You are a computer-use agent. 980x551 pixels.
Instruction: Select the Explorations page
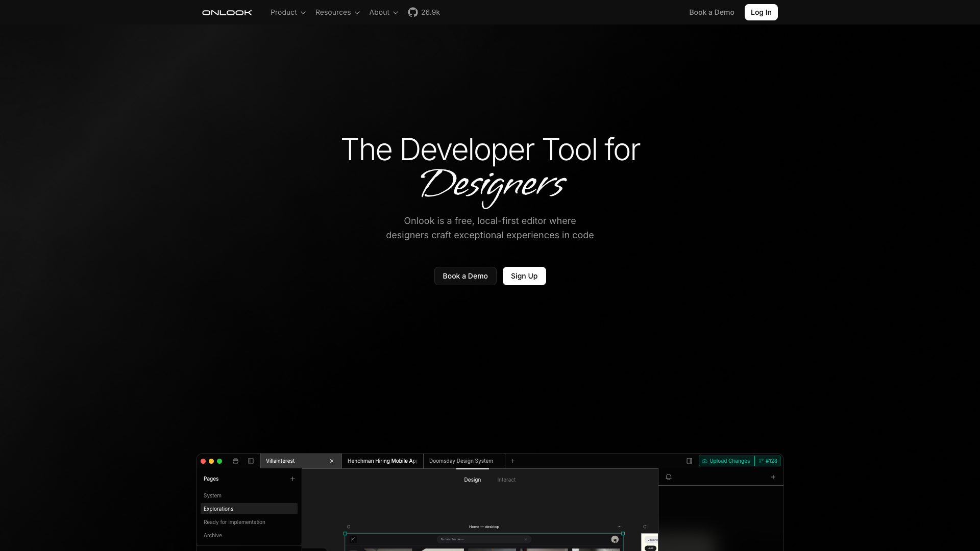pyautogui.click(x=249, y=509)
